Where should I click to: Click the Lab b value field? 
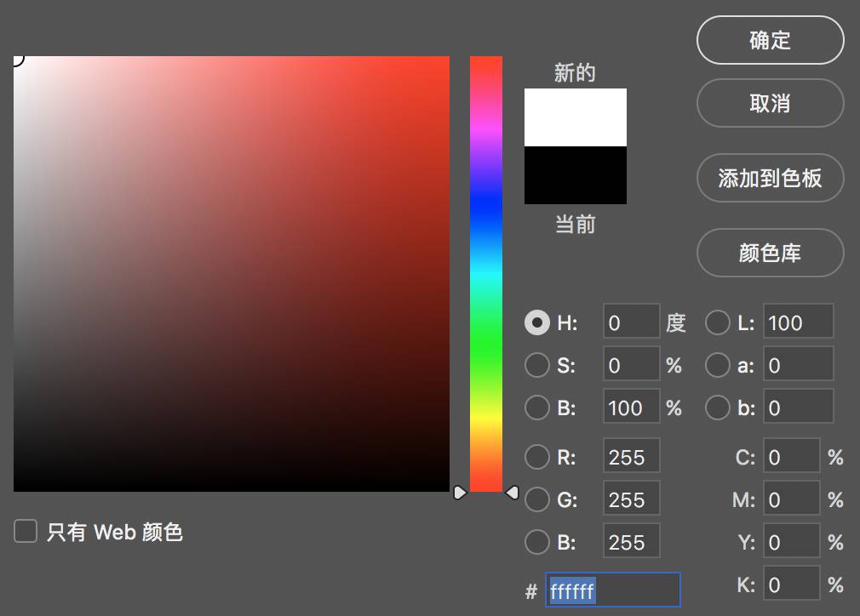click(x=799, y=406)
